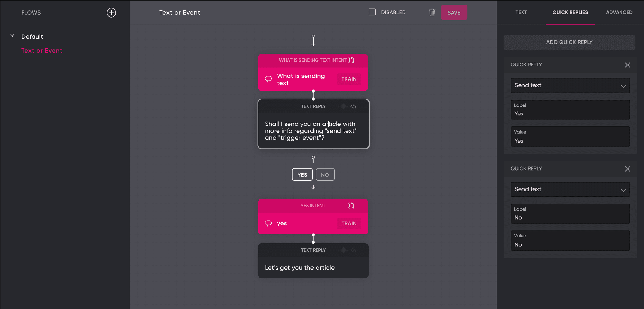Click the top connector arrow above first intent
Screen dimensions: 644x309
[313, 40]
